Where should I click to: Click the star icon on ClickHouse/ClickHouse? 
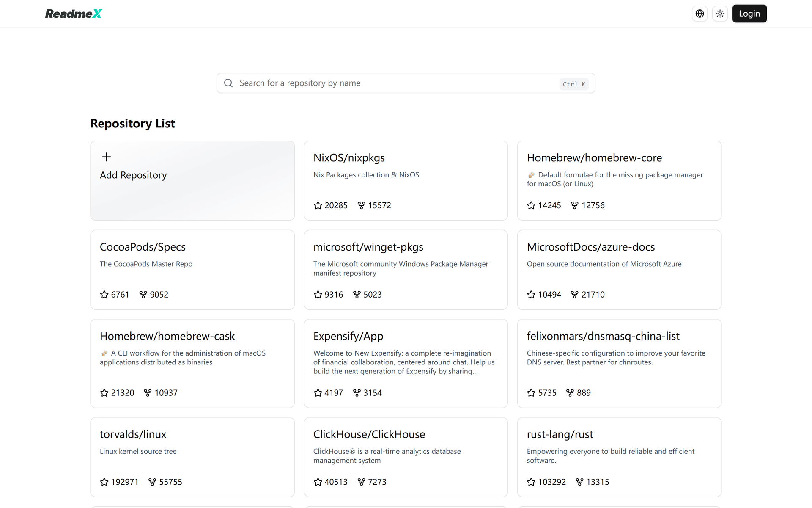tap(318, 482)
